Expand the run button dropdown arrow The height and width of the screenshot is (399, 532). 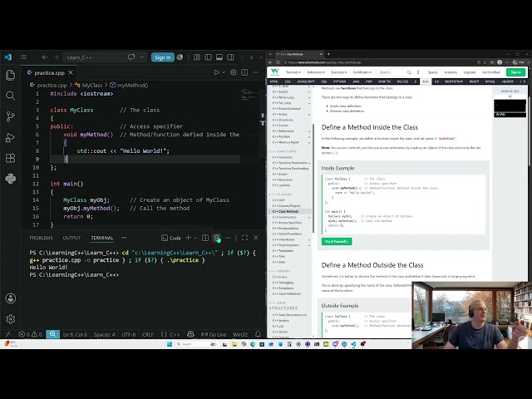pyautogui.click(x=224, y=72)
